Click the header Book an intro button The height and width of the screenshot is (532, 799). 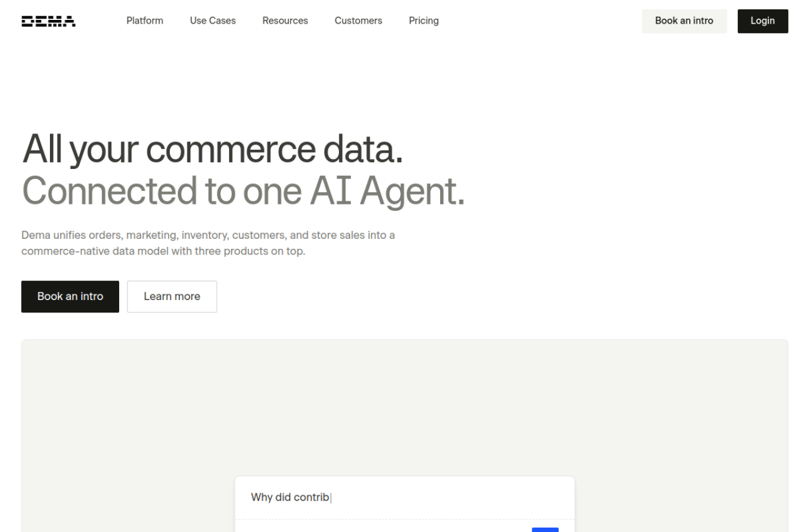684,21
